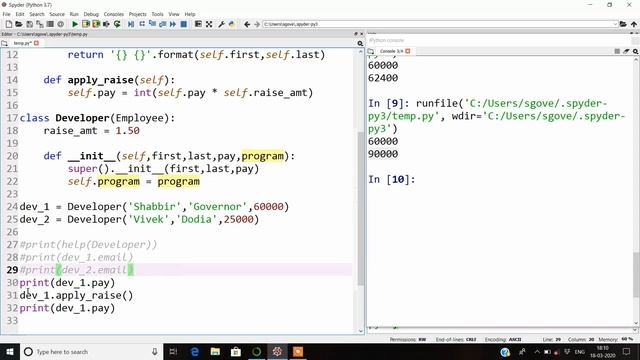Click the debug step-return icon
Screen dimensions: 640x360
coord(162,24)
